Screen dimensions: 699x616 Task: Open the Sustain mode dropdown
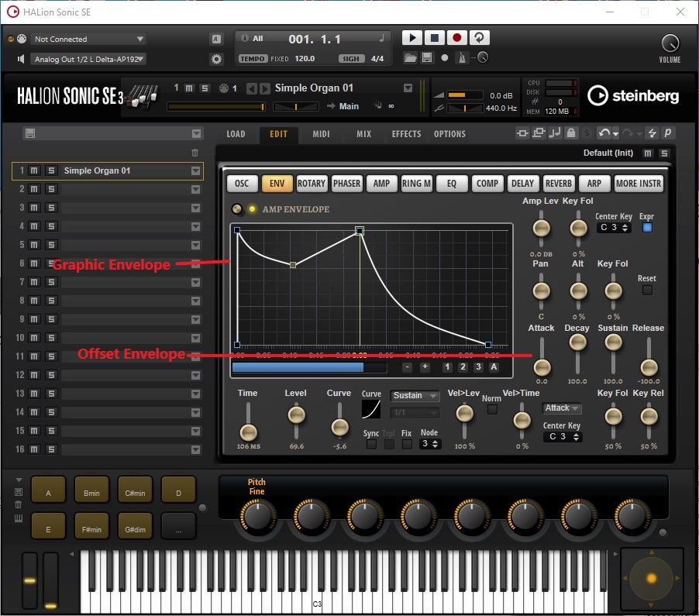415,395
